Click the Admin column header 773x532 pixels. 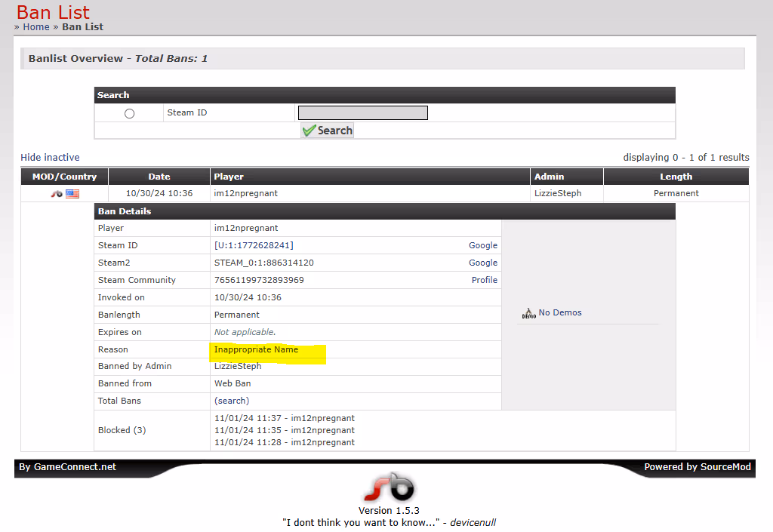[567, 177]
